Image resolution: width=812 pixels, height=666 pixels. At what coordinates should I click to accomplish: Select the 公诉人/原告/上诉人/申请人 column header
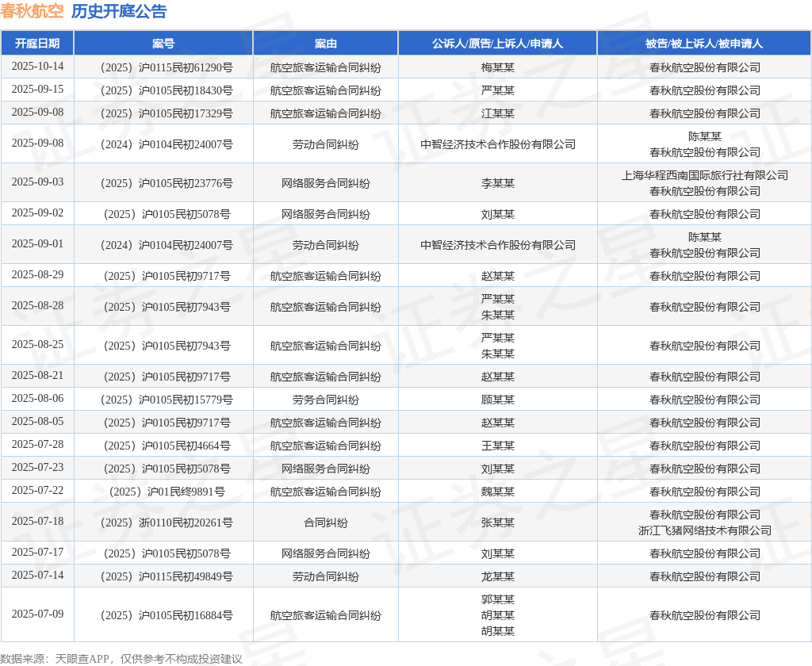(498, 44)
